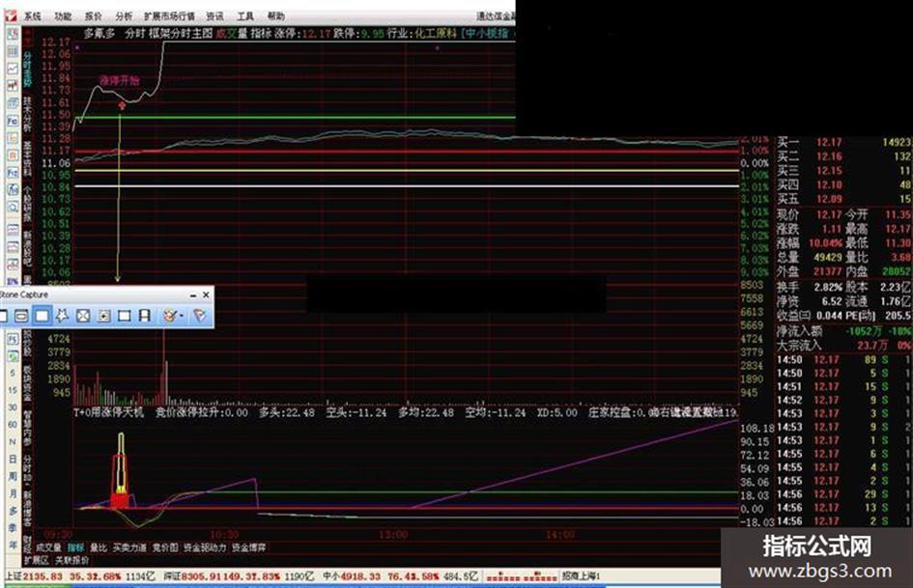
Task: Click 招商上海1 server in status bar
Action: tap(581, 576)
